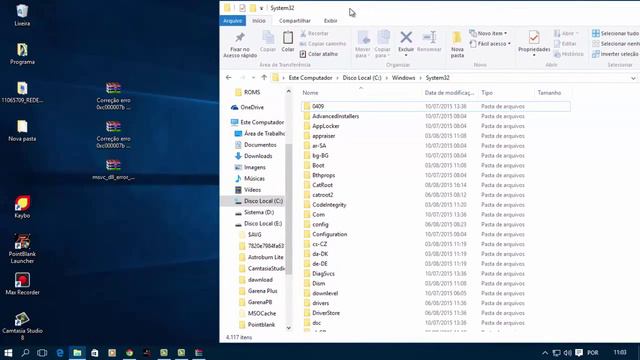Open the Novo item dropdown
640x360 pixels.
[x=489, y=33]
